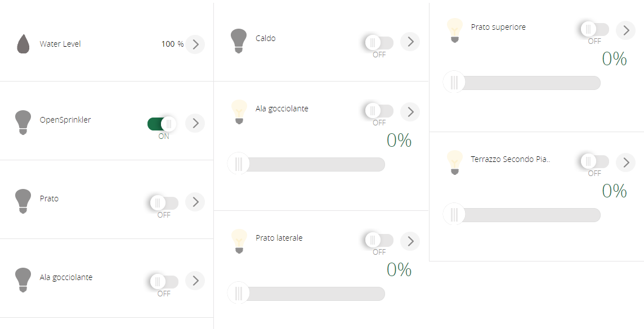This screenshot has width=644, height=329.
Task: Click the Terrazzo Secondo Piano bulb icon
Action: (454, 163)
